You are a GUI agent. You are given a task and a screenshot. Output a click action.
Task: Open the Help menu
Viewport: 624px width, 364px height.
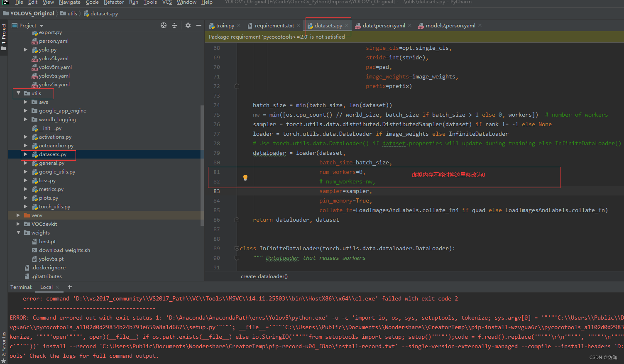pyautogui.click(x=207, y=2)
